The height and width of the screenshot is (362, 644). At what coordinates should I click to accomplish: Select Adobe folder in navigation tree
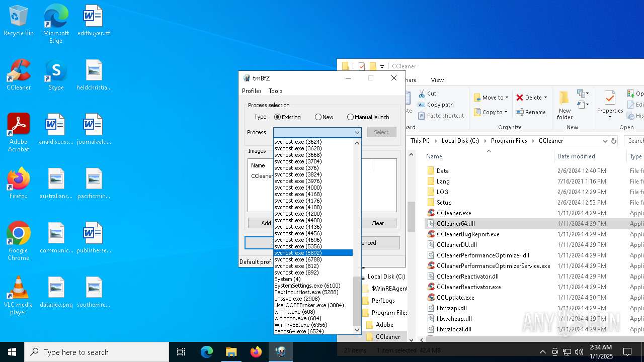point(384,325)
